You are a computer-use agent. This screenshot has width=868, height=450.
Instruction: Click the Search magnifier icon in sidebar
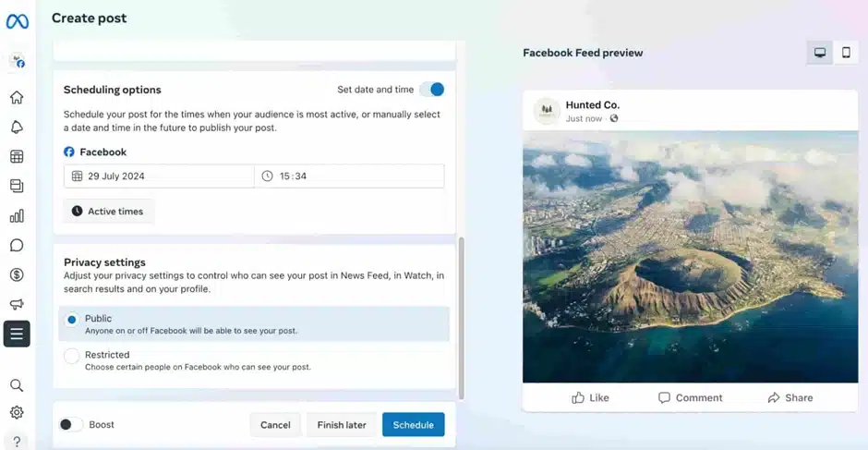(17, 385)
